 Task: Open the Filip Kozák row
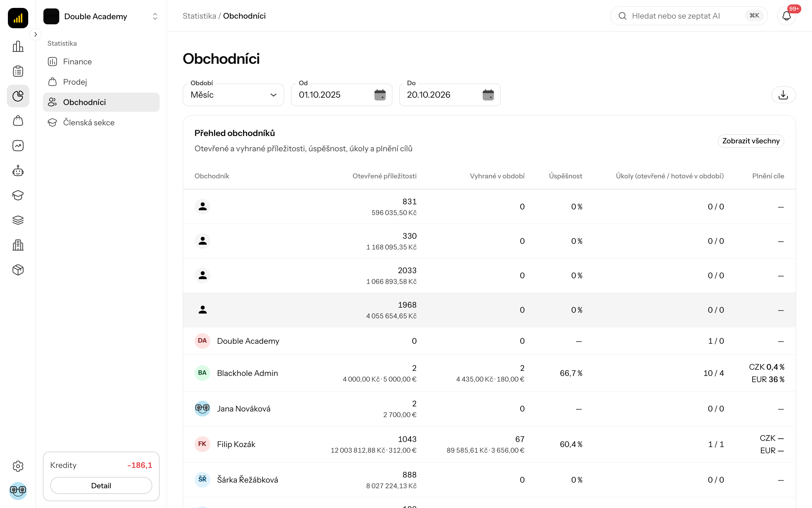coord(489,444)
